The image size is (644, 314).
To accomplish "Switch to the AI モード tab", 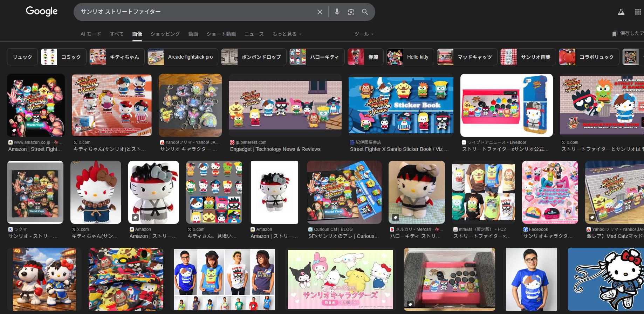I will point(91,34).
